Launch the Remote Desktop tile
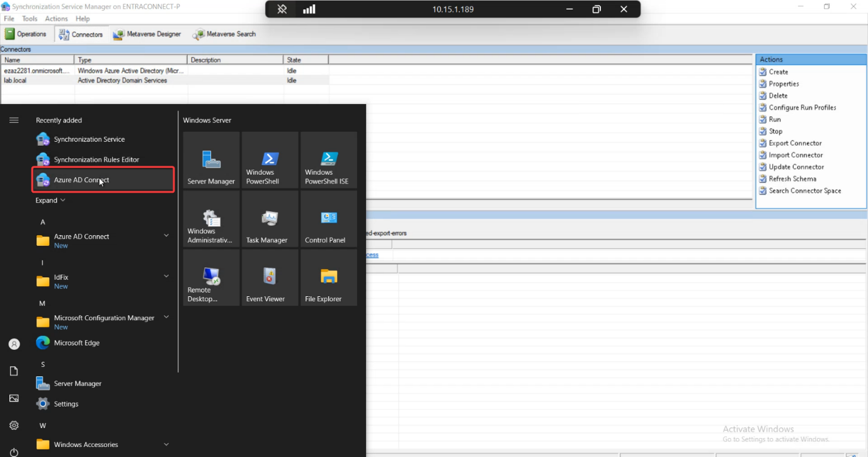The image size is (868, 457). 211,277
